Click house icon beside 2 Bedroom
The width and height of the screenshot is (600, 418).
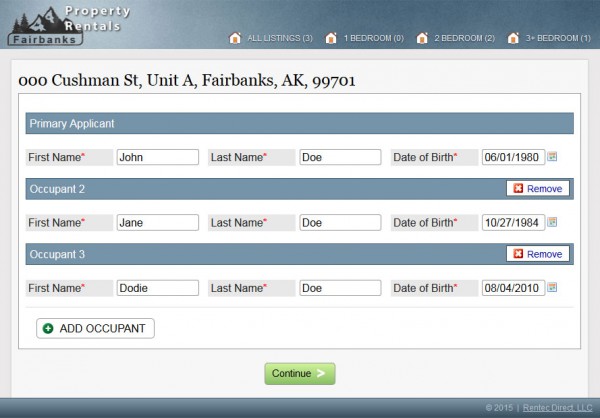pos(424,38)
